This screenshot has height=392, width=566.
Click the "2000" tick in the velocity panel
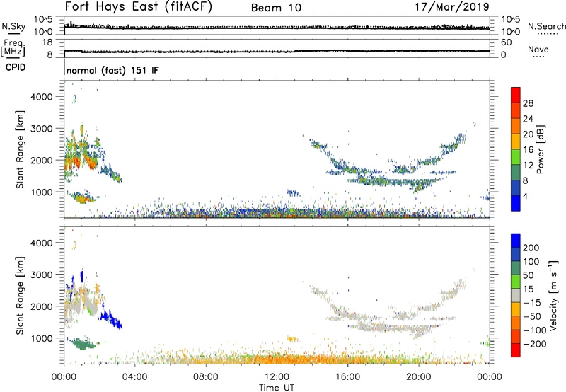(x=42, y=306)
